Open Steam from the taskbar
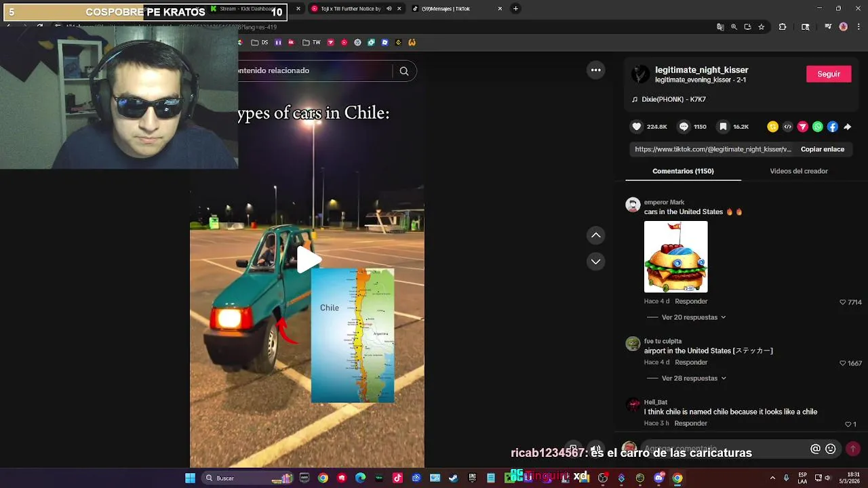The image size is (868, 488). pos(453,478)
